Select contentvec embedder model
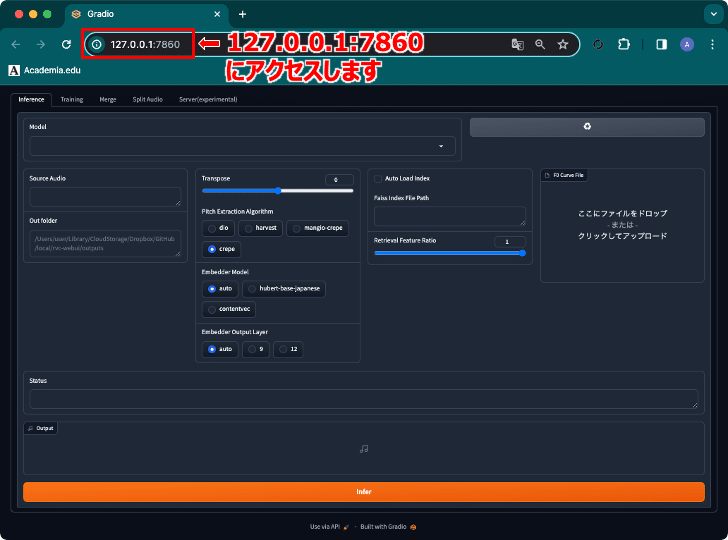 229,309
